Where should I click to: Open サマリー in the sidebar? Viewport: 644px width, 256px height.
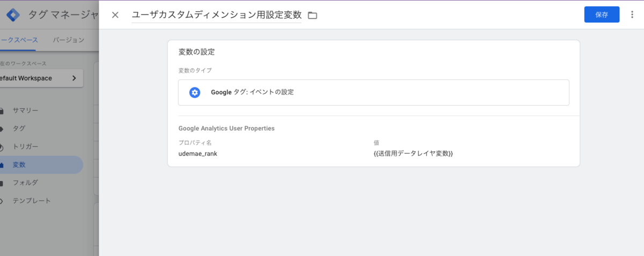click(x=25, y=111)
